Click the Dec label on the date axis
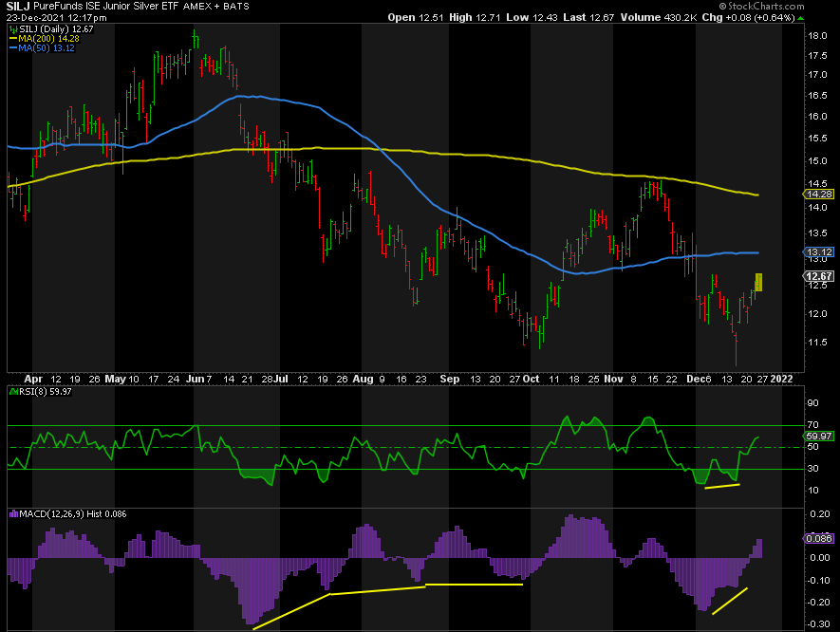840x632 pixels. [696, 380]
